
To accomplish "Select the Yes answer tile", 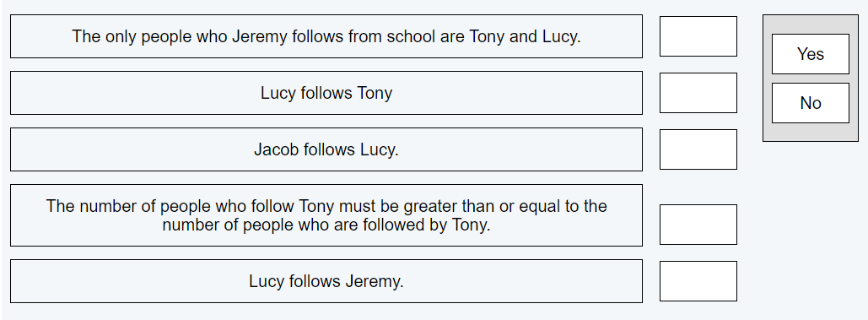I will pos(810,54).
